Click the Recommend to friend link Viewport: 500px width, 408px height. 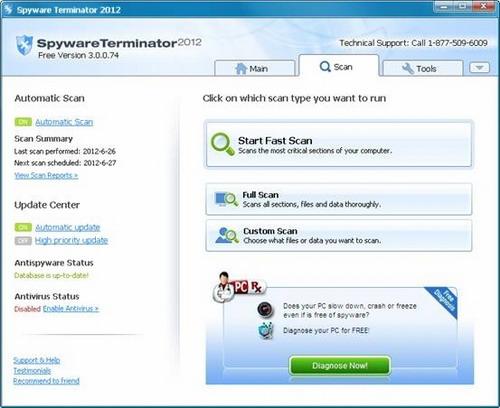pos(46,381)
